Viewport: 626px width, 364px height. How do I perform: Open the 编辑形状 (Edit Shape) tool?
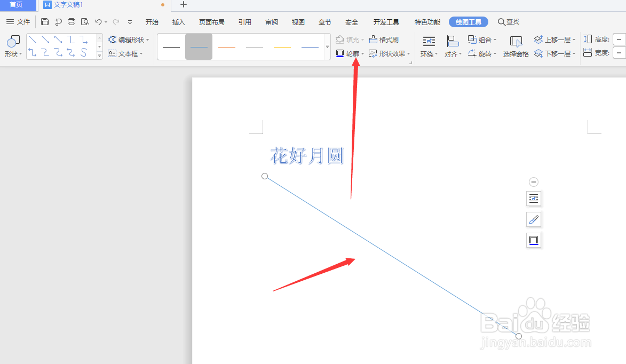coord(128,39)
